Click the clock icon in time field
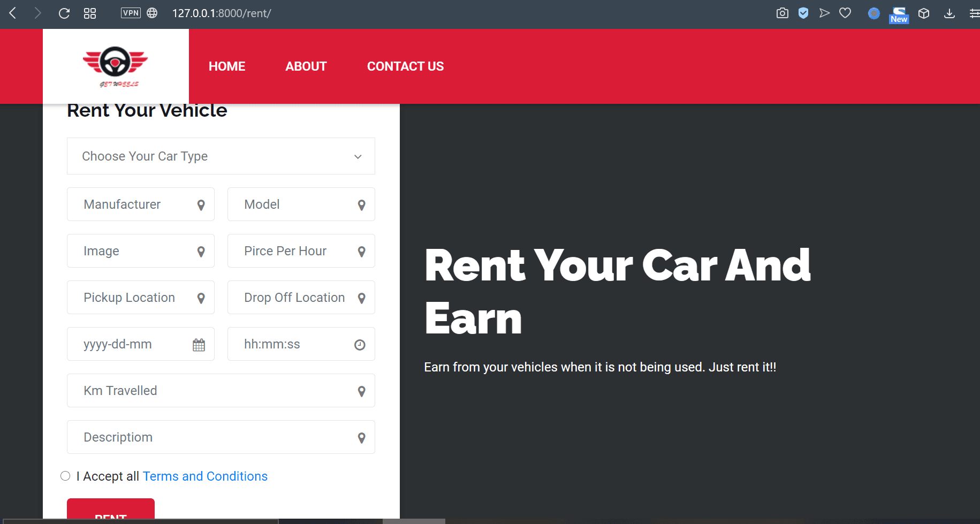 [x=360, y=345]
